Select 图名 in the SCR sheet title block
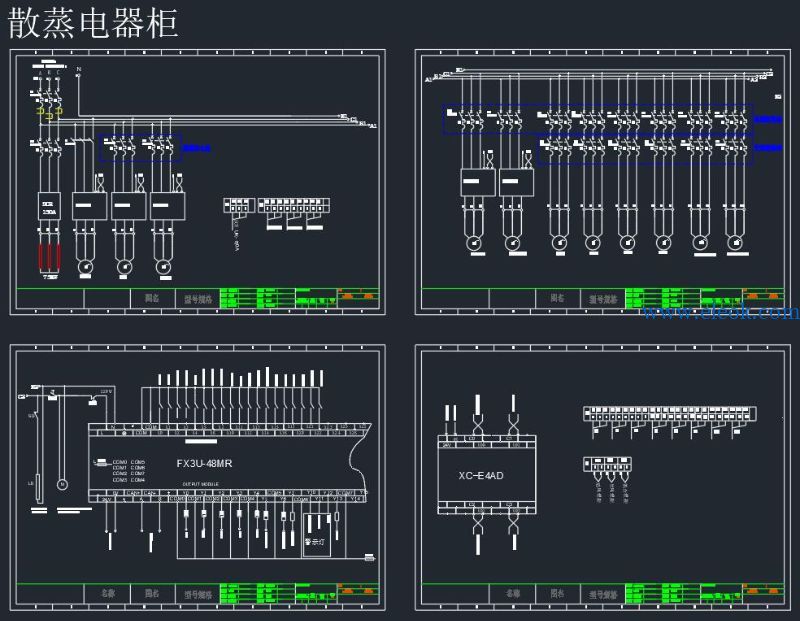Image resolution: width=800 pixels, height=621 pixels. point(152,298)
